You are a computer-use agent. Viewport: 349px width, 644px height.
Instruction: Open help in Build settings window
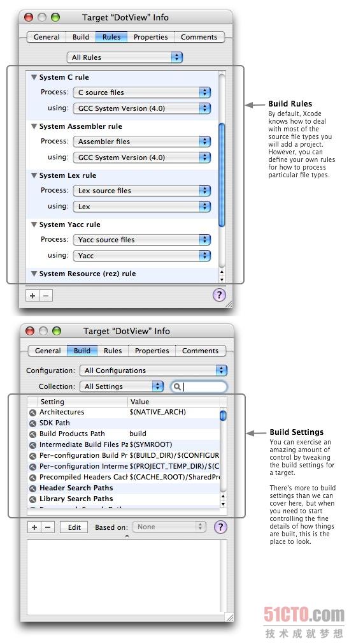point(220,527)
